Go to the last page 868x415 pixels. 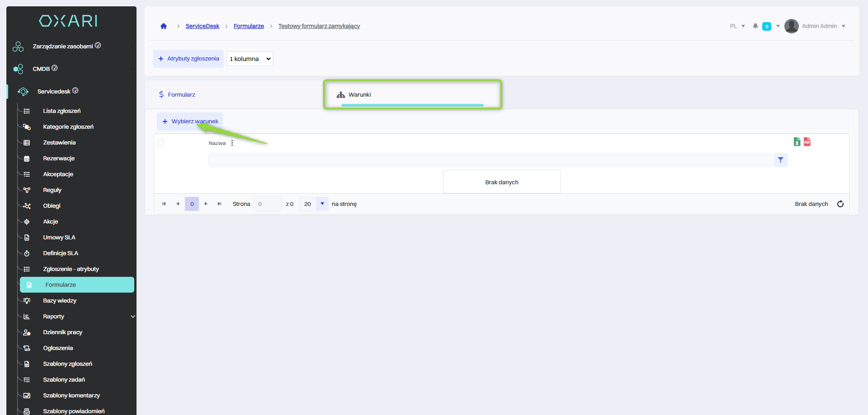click(219, 204)
